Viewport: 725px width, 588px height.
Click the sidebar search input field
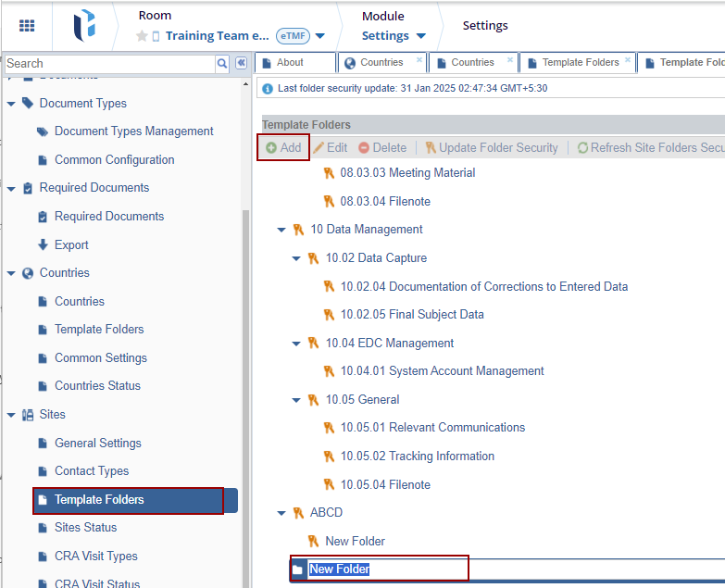click(x=109, y=64)
